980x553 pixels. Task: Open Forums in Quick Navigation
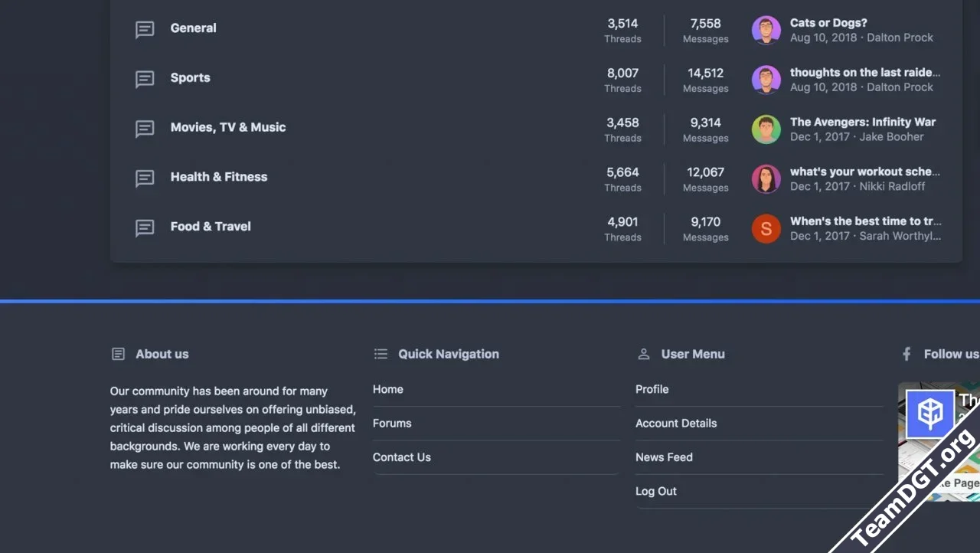[x=392, y=423]
